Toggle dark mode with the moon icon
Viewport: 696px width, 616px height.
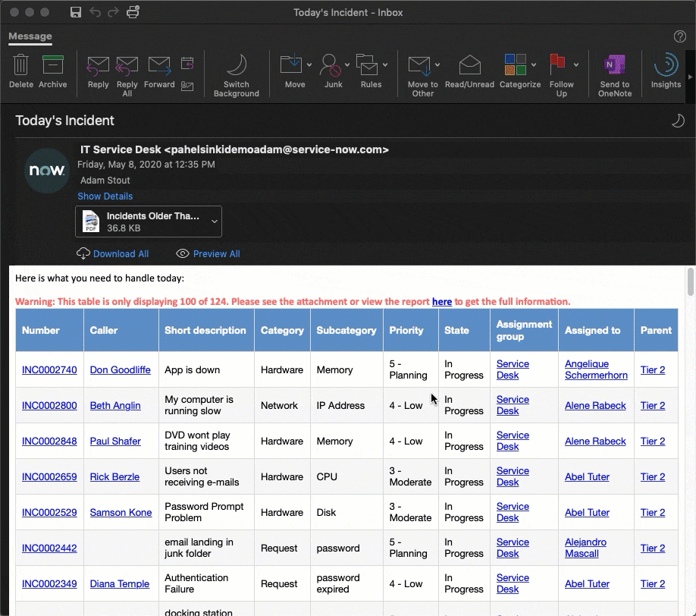pyautogui.click(x=676, y=120)
